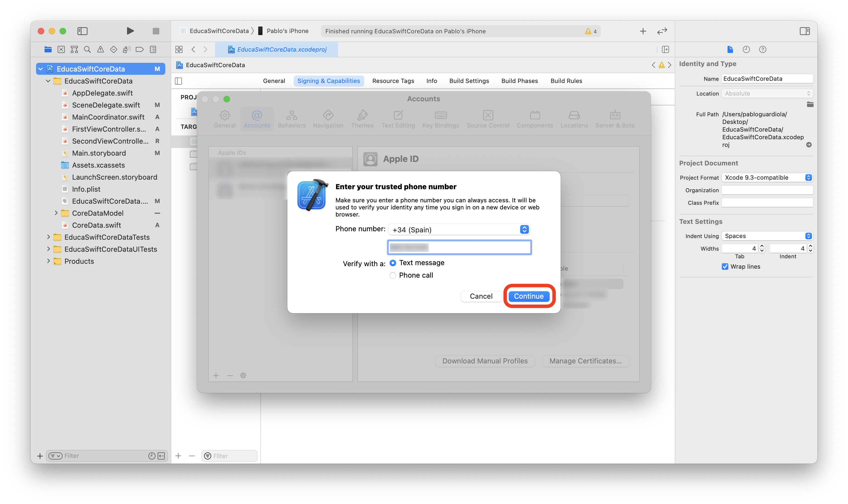Increment the Tab width stepper
Image resolution: width=848 pixels, height=504 pixels.
click(762, 246)
